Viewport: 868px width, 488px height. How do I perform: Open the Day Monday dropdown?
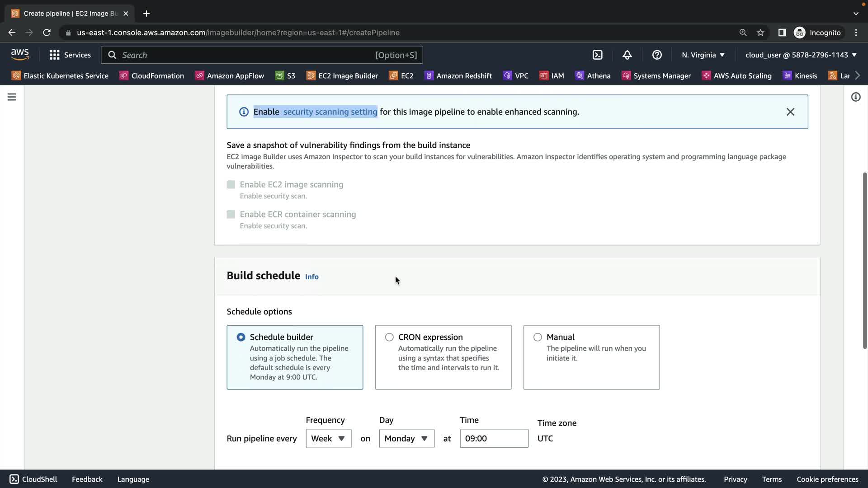point(406,438)
